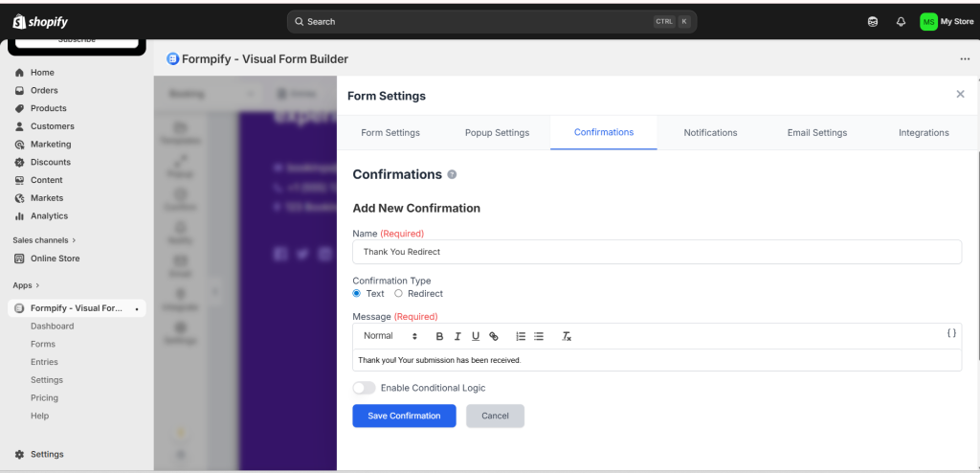Open the Normal text style dropdown
Image resolution: width=980 pixels, height=473 pixels.
point(390,336)
